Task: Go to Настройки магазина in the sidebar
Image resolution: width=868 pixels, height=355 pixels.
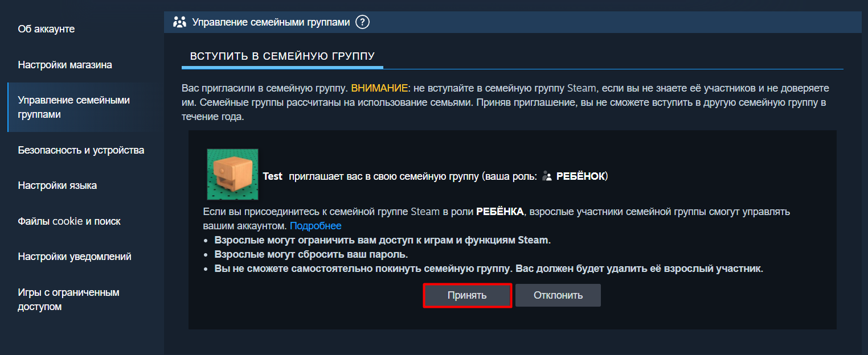Action: click(65, 65)
